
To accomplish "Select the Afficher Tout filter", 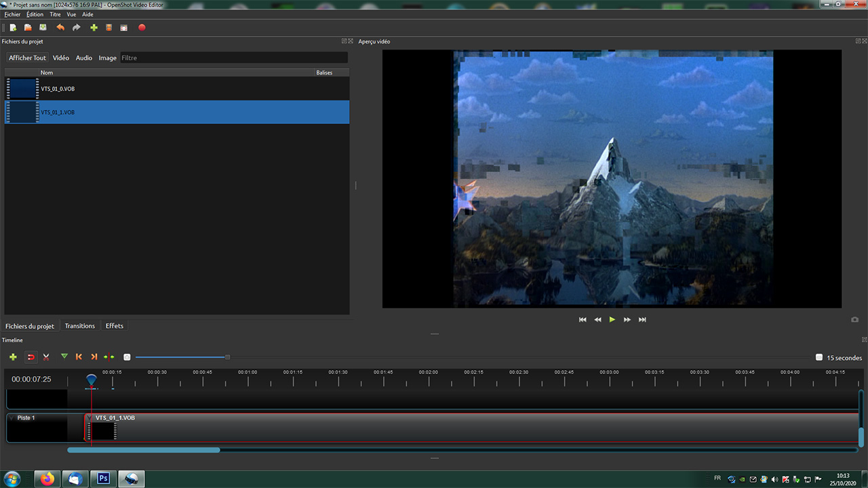I will [27, 58].
